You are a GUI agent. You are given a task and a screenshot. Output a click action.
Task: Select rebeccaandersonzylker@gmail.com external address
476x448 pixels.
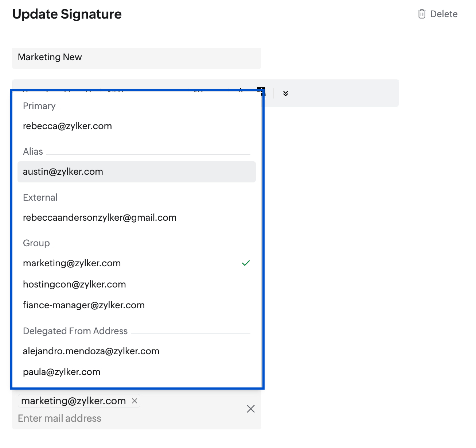(137, 218)
